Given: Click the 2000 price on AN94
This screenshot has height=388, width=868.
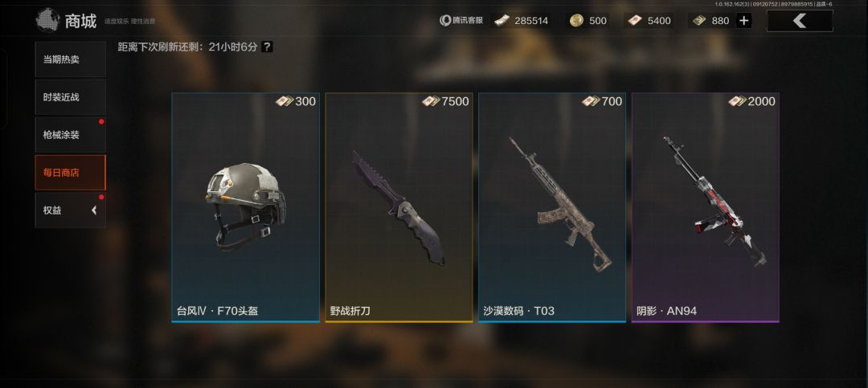Looking at the screenshot, I should point(761,101).
